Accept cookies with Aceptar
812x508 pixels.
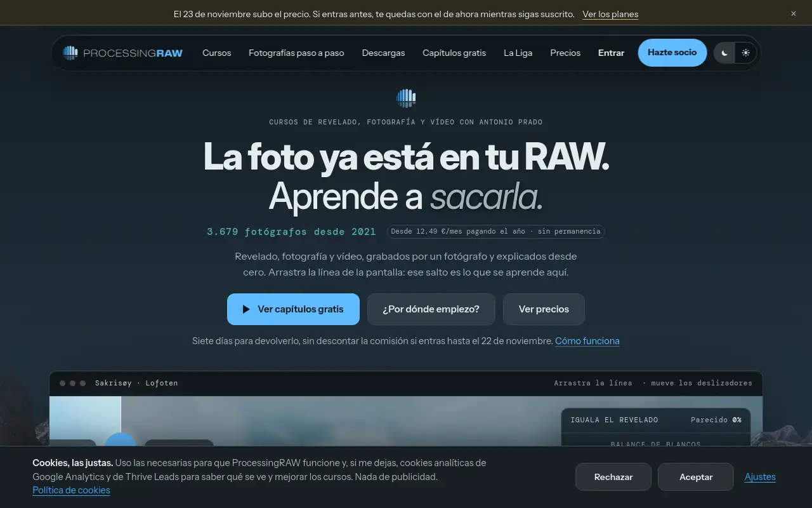696,477
